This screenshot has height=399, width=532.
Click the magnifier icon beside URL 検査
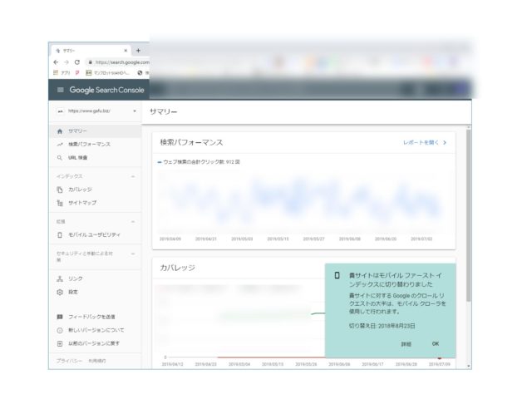click(x=60, y=158)
